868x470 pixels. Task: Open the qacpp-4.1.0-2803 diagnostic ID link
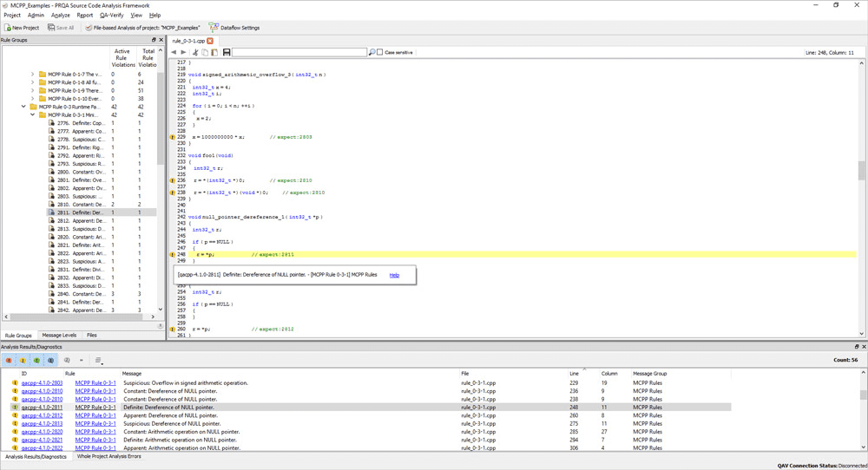[42, 382]
